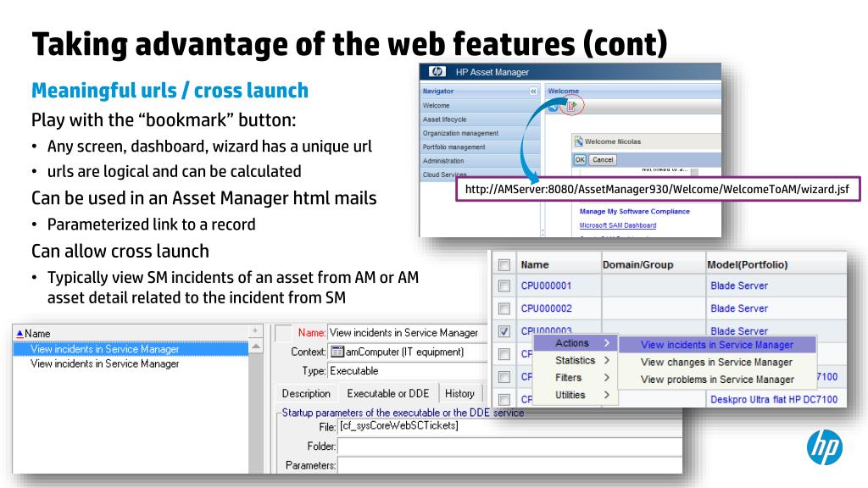Open Cloud Services in the Navigator
The width and height of the screenshot is (868, 488).
pyautogui.click(x=444, y=175)
